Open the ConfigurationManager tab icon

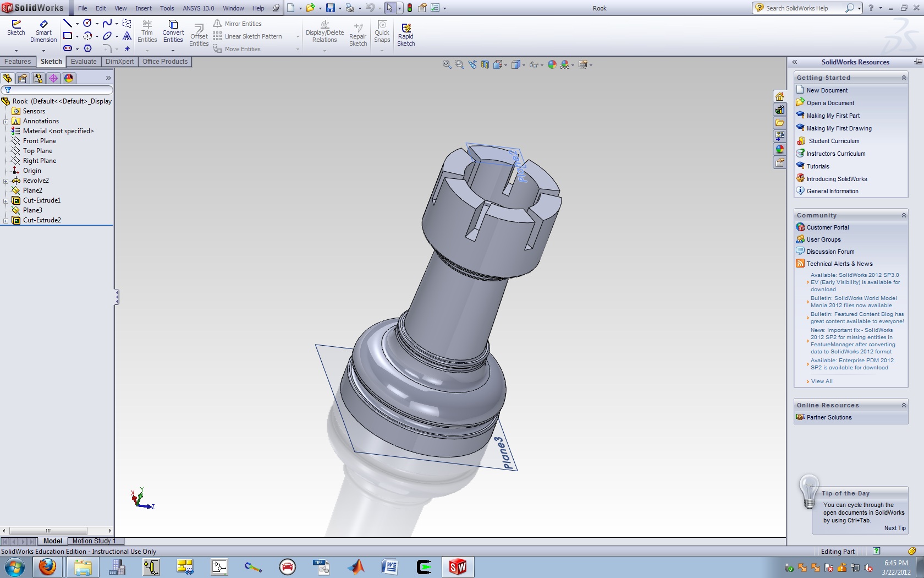38,78
